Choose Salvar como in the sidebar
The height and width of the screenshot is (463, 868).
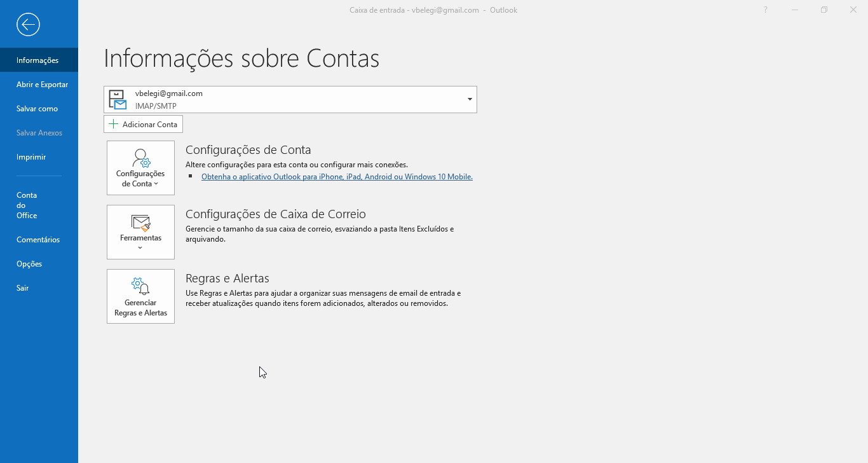point(39,109)
